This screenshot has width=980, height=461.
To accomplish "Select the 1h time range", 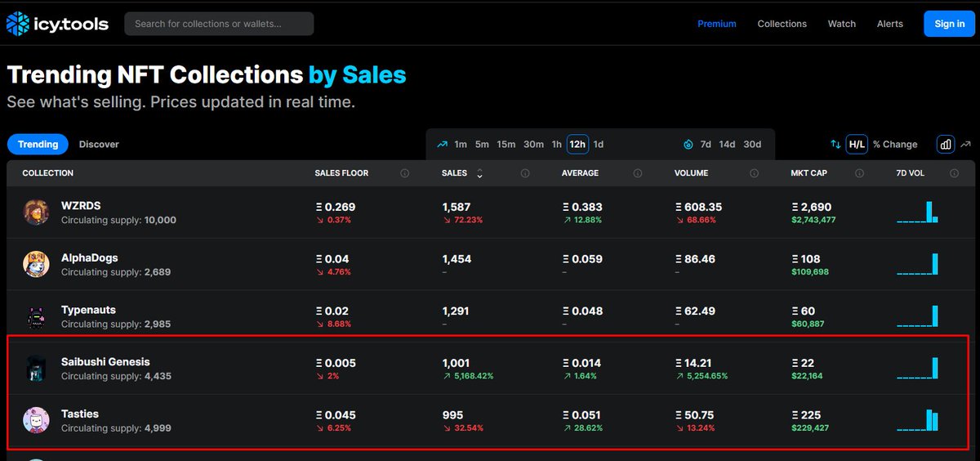I will 557,145.
